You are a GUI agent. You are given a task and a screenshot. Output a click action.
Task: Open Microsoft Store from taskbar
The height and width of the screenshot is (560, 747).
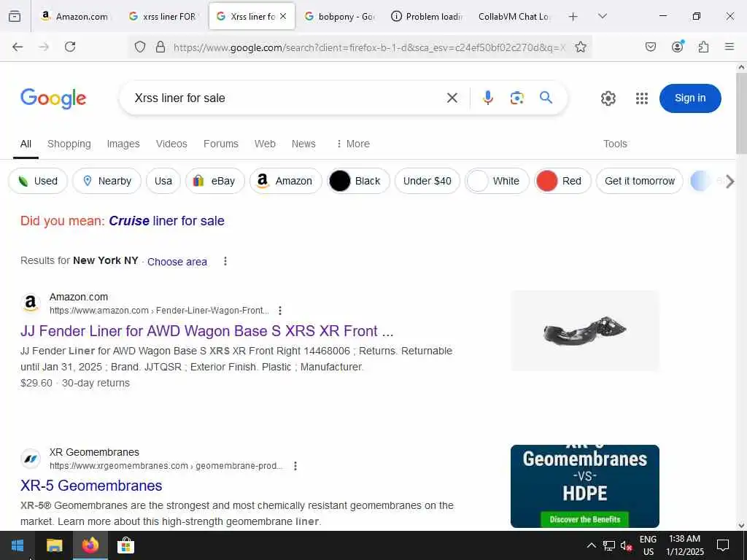[125, 545]
